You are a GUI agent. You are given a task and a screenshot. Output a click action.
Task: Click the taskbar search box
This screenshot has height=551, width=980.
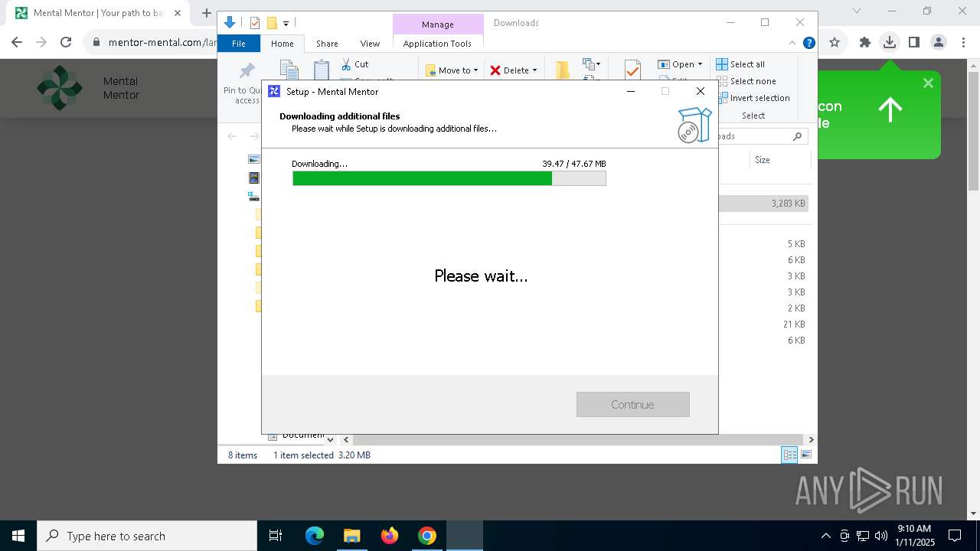tap(147, 536)
